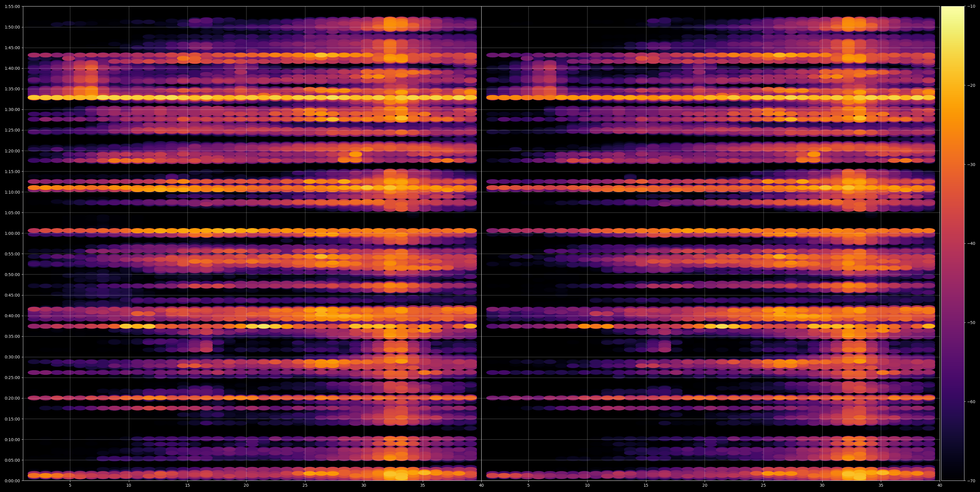Viewport: 980px width, 492px height.
Task: Click the 0:25:00 time axis label
Action: tap(12, 378)
